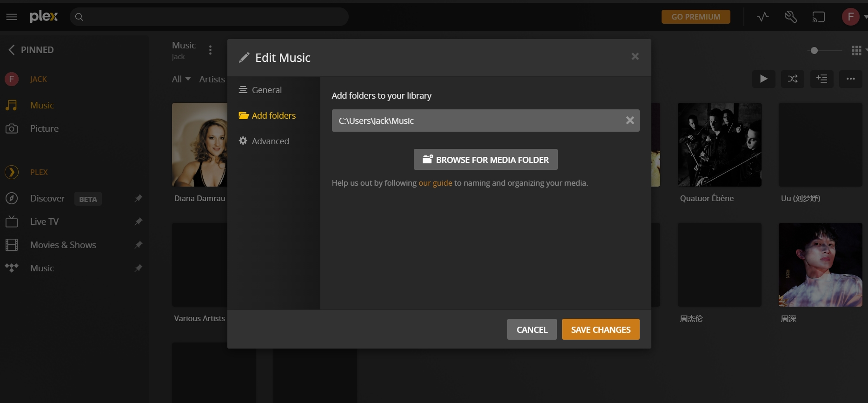Cancel editing the library

pyautogui.click(x=532, y=329)
